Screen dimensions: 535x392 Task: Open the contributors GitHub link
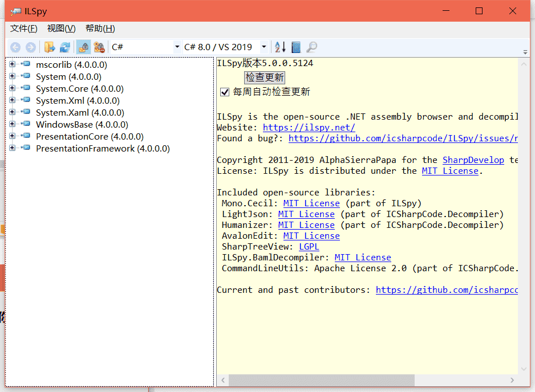(x=447, y=290)
